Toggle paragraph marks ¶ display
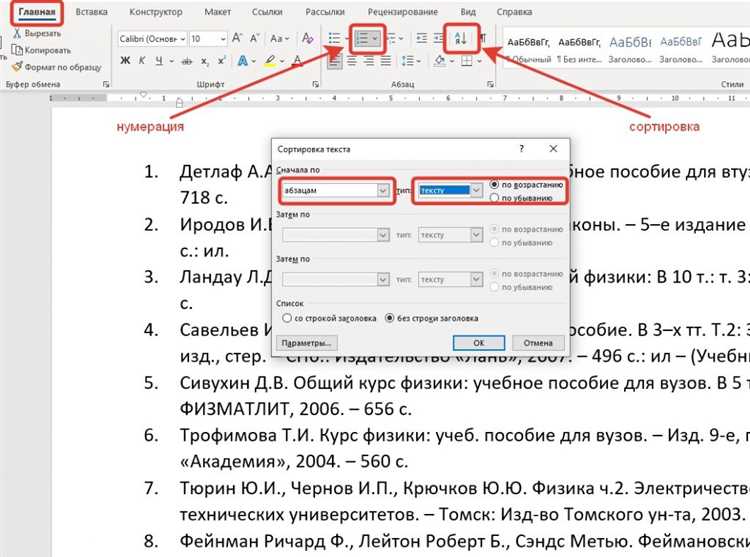Viewport: 750px width, 557px height. coord(483,38)
